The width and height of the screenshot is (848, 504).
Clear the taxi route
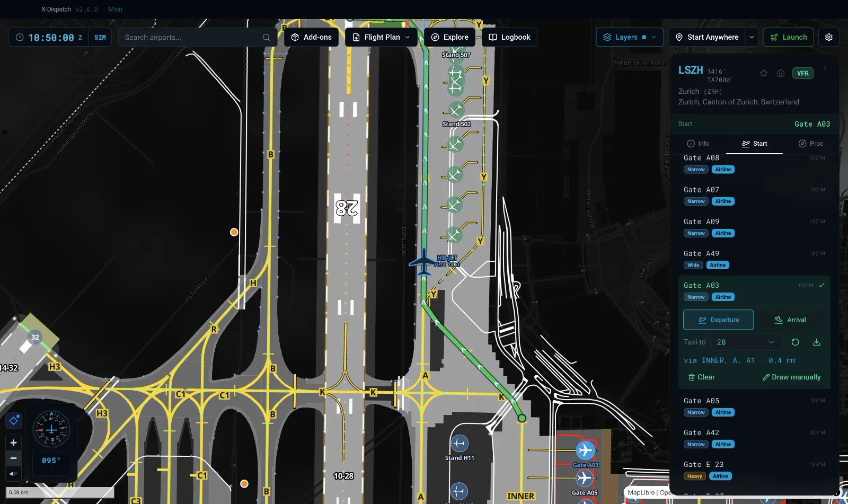[x=701, y=377]
